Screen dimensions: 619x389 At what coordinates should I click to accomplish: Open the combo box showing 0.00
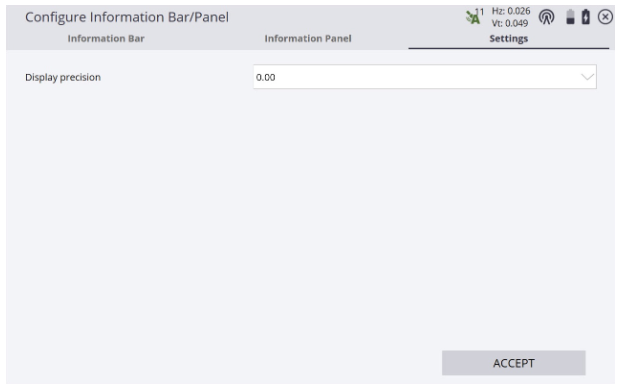point(425,77)
